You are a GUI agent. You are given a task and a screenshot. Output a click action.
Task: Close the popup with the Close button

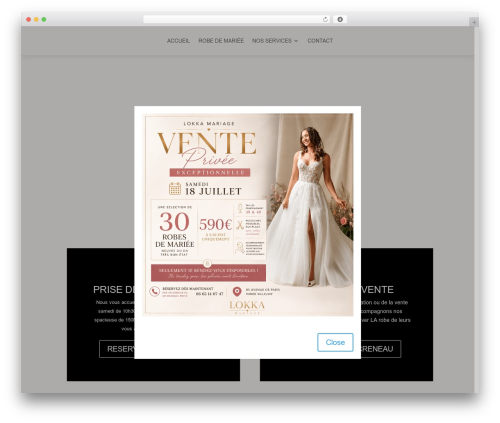tap(335, 342)
